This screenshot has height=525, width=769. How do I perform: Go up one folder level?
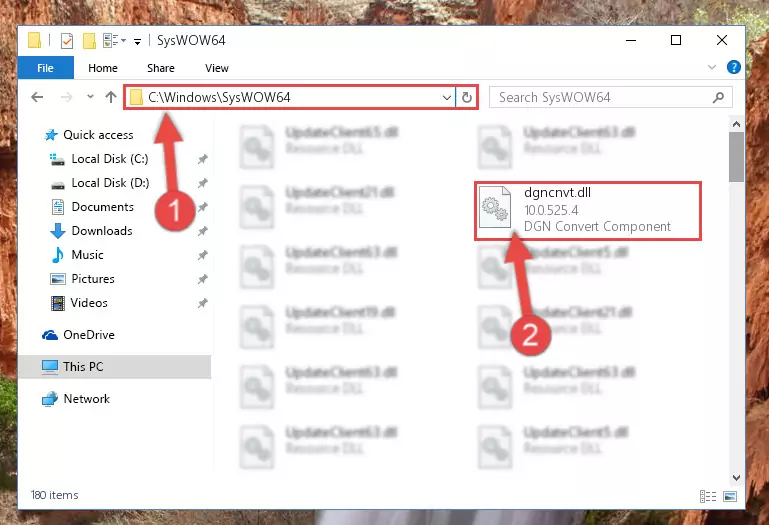(111, 97)
